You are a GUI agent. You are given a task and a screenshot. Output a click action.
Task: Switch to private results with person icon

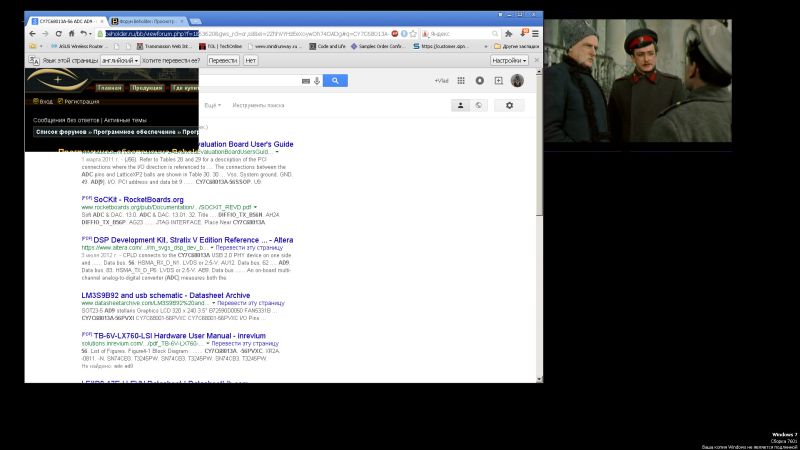[x=461, y=105]
